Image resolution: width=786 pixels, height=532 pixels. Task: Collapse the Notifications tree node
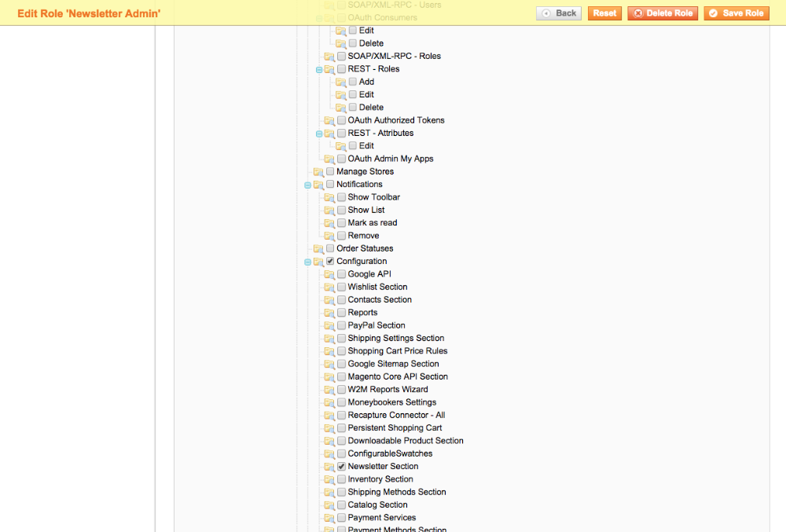tap(308, 185)
